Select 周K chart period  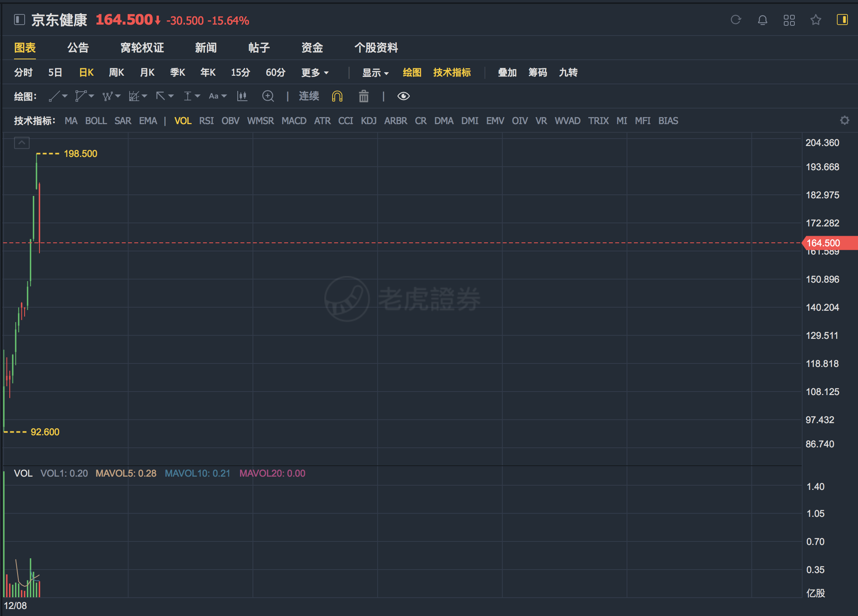[116, 73]
